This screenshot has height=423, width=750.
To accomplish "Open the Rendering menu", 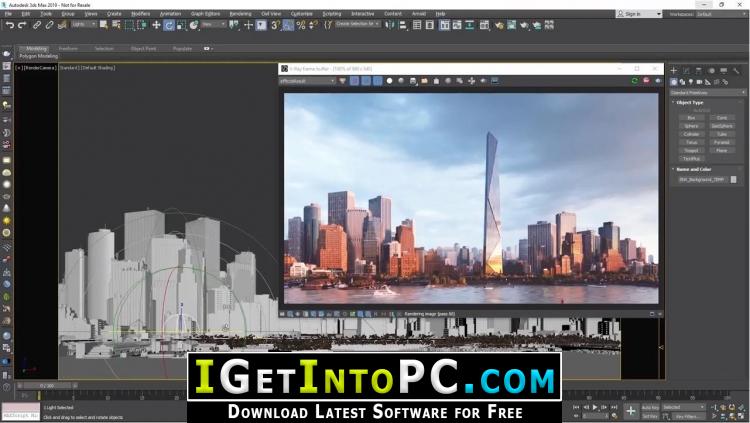I will (242, 14).
